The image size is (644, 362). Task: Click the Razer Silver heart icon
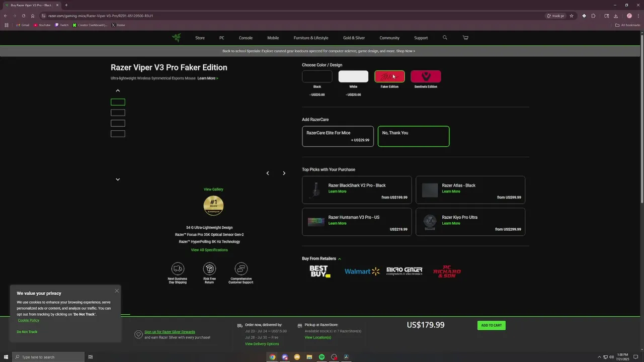(138, 334)
